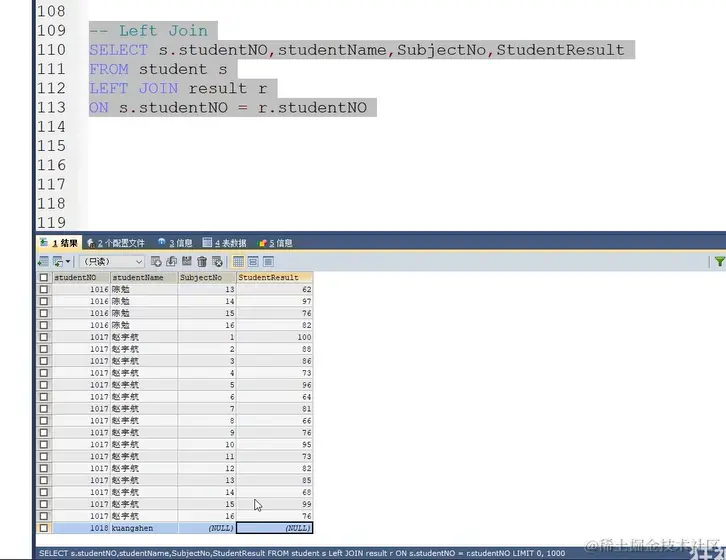
Task: Open the 1 结果 tab
Action: pyautogui.click(x=59, y=243)
